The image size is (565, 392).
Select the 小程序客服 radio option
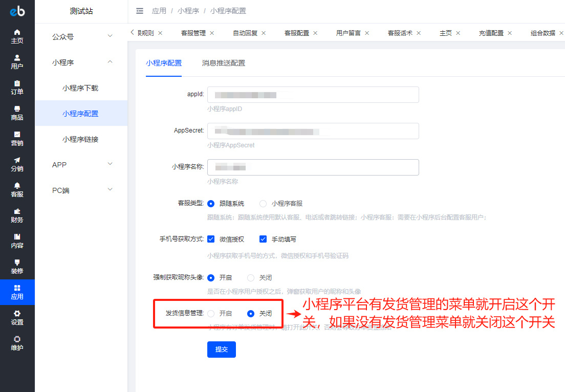263,203
